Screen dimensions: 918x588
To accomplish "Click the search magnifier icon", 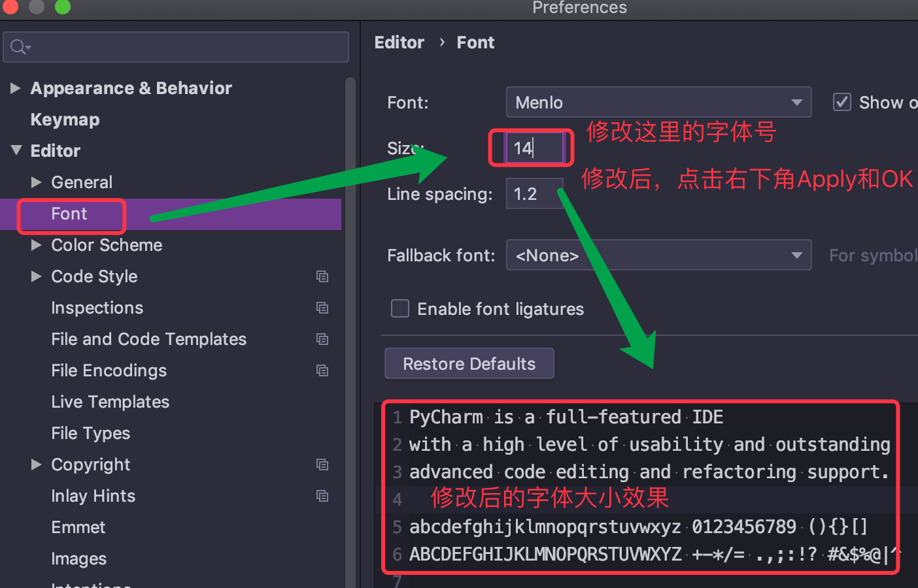I will click(x=19, y=47).
